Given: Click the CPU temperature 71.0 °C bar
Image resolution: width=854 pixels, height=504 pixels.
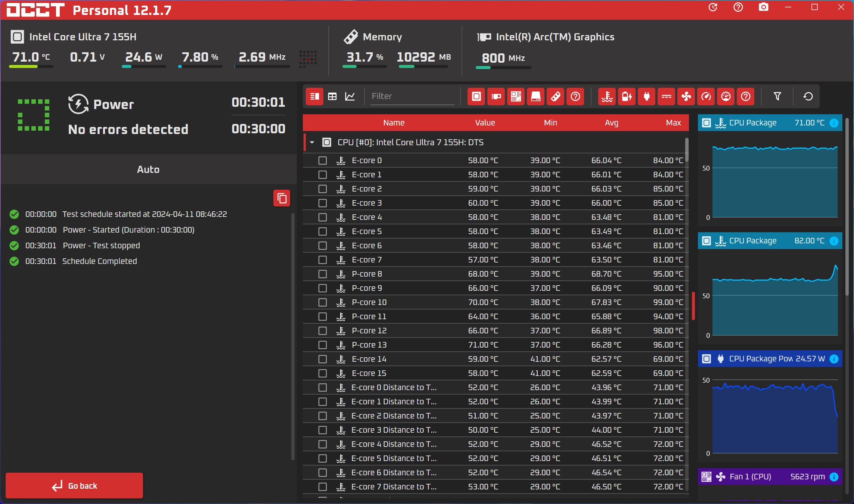Looking at the screenshot, I should pos(31,66).
